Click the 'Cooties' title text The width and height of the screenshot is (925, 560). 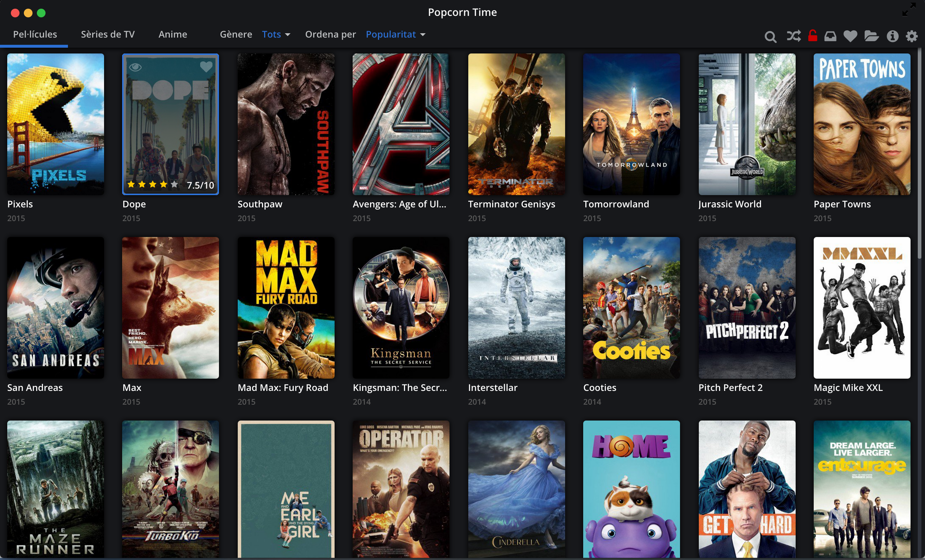pos(599,388)
